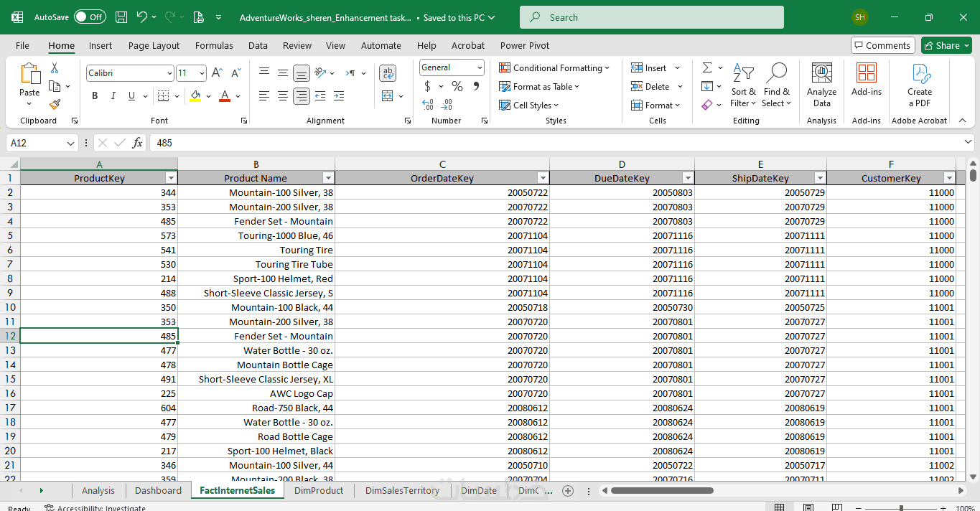Click the Comments button
The height and width of the screenshot is (511, 980).
click(x=882, y=45)
